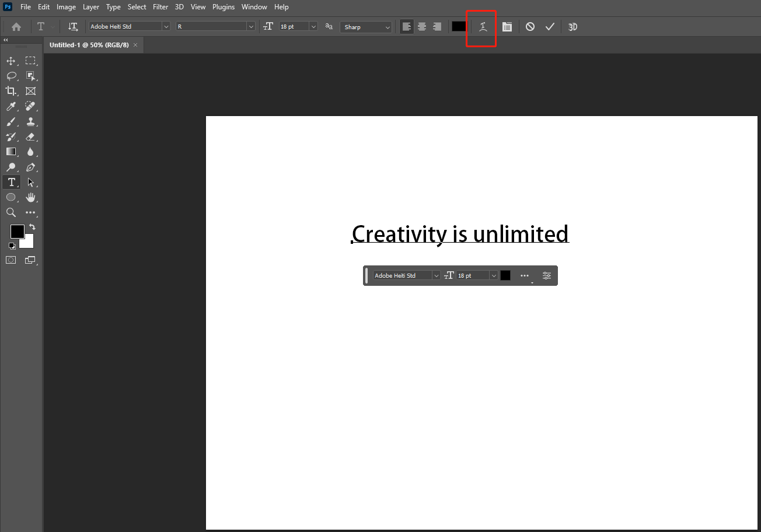Screen dimensions: 761x532
Task: Select the Pen tool
Action: click(x=30, y=167)
